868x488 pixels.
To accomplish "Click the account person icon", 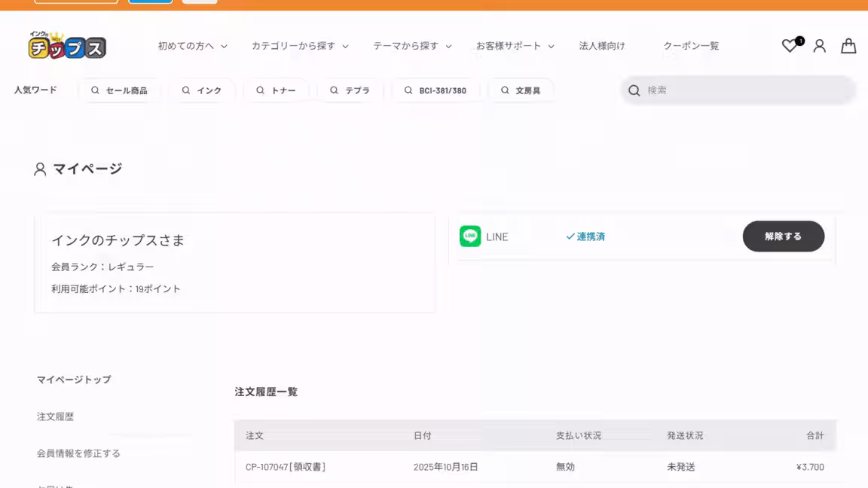I will tap(819, 46).
